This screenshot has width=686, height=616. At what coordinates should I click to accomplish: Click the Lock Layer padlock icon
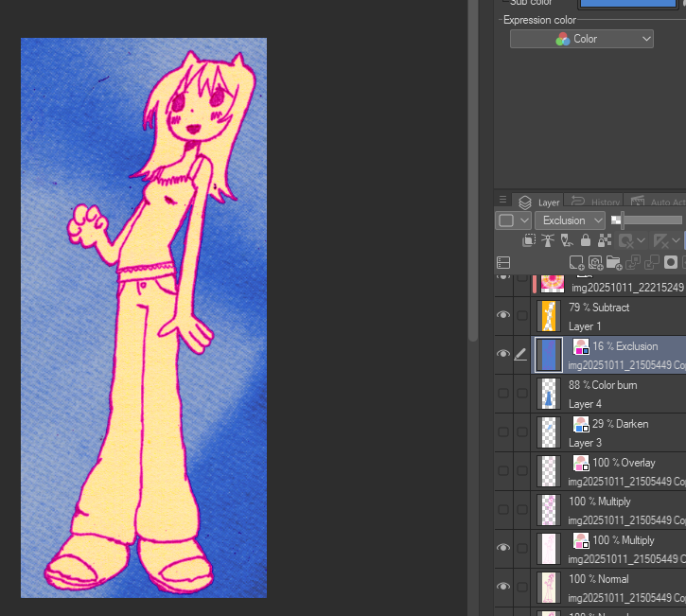point(586,240)
